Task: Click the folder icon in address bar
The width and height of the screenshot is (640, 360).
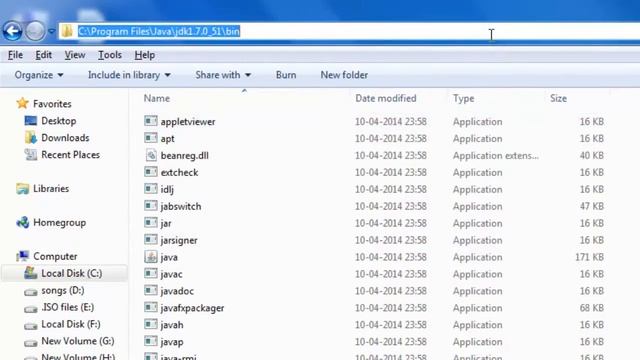Action: click(67, 31)
